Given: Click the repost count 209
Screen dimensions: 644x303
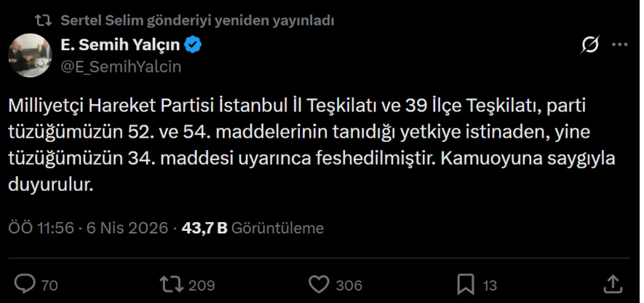Looking at the screenshot, I should coord(202,285).
